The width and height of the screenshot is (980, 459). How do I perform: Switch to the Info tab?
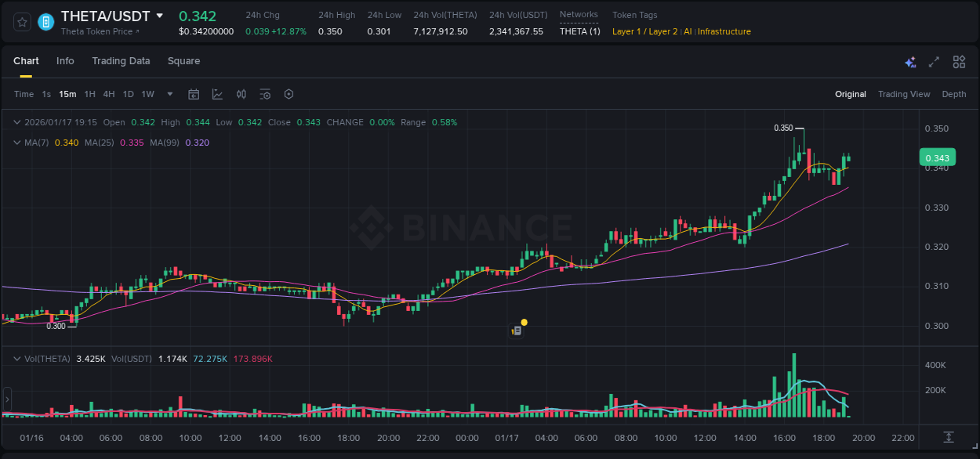[65, 61]
